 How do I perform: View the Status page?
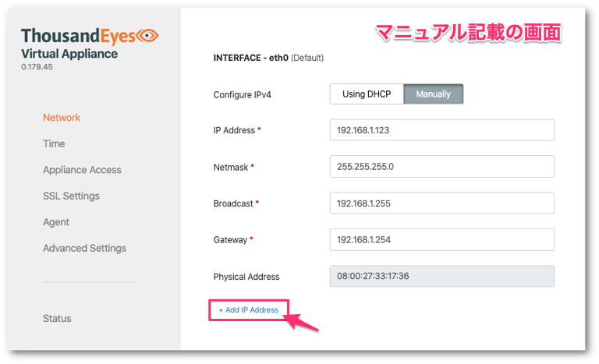point(57,319)
